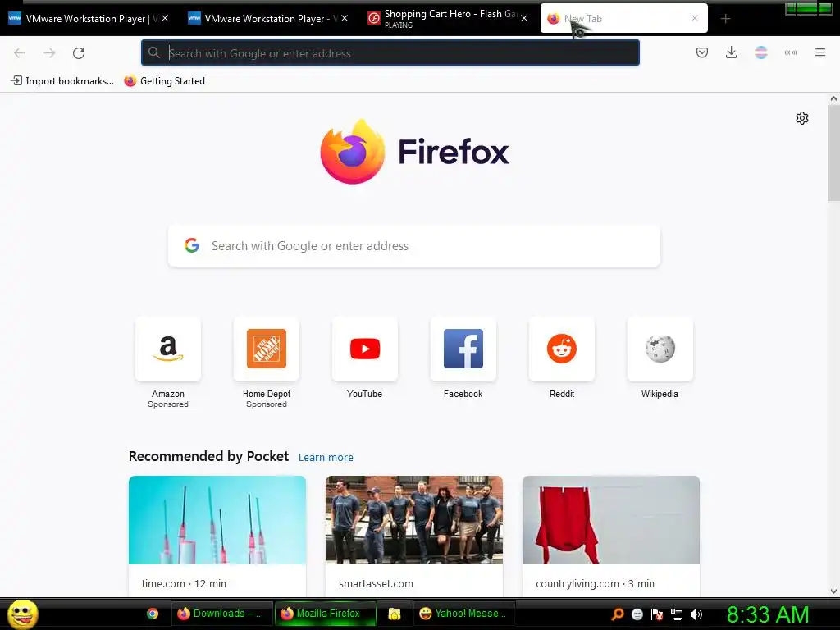Open the time.com syringes article thumbnail
Screen dimensions: 840x630
217,520
